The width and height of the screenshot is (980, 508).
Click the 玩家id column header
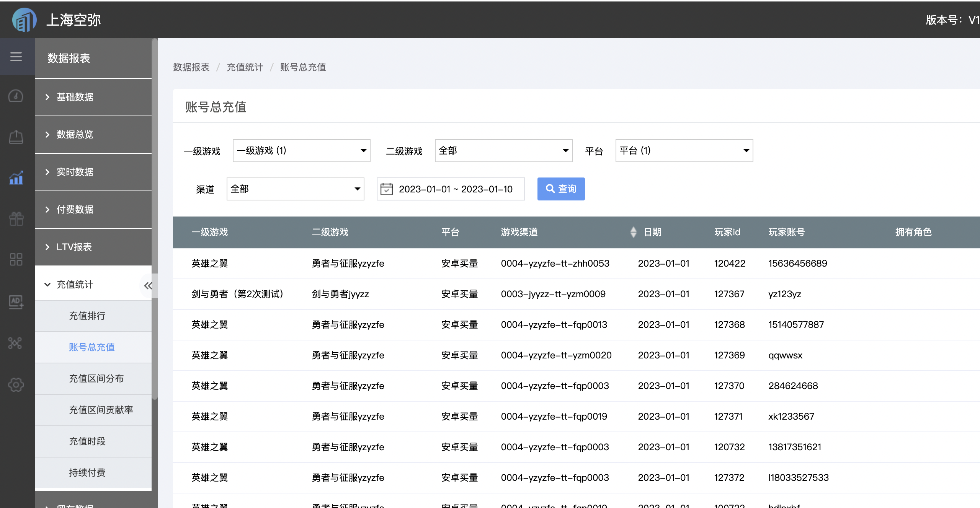pos(727,232)
